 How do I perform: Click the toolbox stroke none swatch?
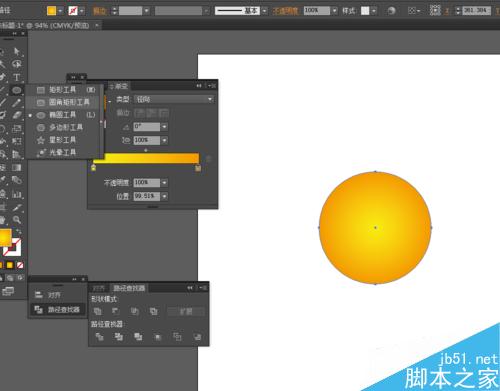pos(13,247)
